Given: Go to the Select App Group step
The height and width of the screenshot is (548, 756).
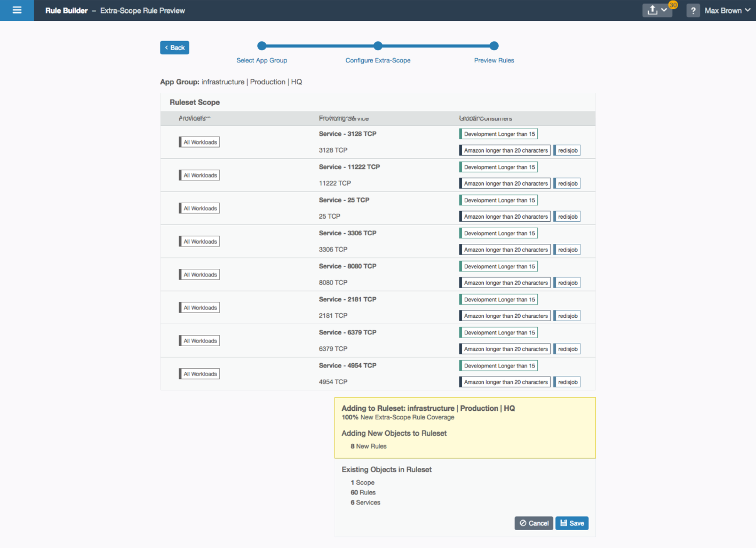Looking at the screenshot, I should pyautogui.click(x=262, y=60).
